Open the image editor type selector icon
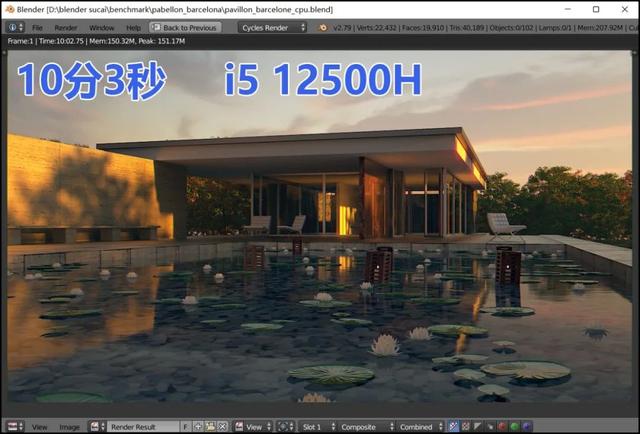Screen dimensions: 640x434 [x=16, y=427]
